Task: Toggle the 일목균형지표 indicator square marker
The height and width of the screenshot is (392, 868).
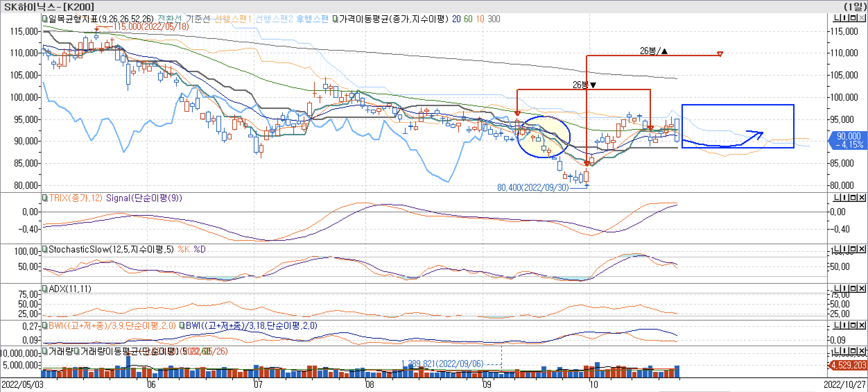Action: (x=45, y=19)
